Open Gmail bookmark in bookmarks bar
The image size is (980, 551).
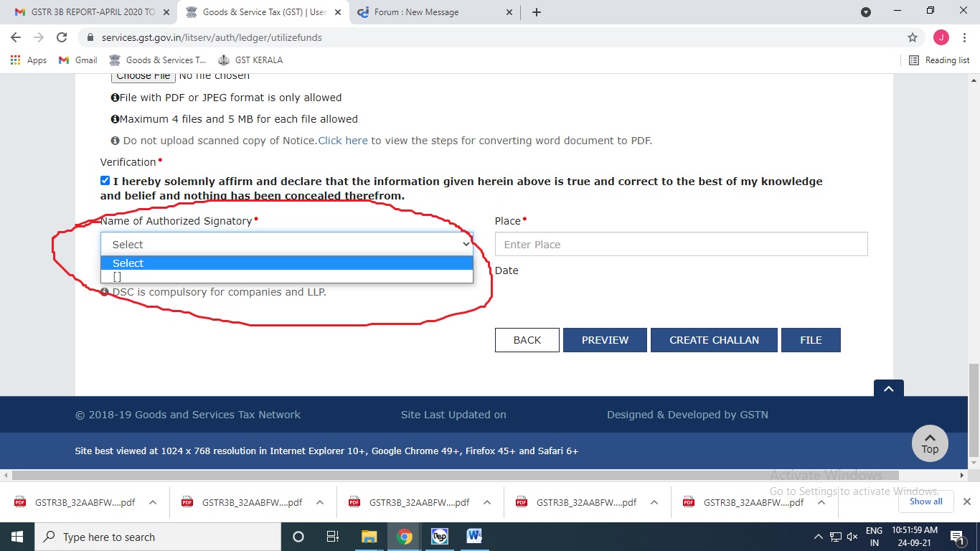click(x=78, y=60)
